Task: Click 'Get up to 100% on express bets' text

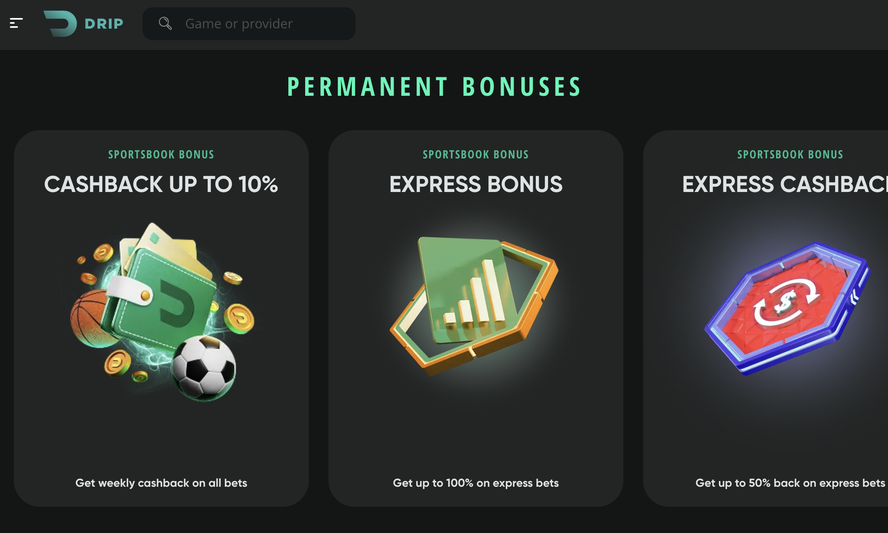Action: click(x=476, y=483)
